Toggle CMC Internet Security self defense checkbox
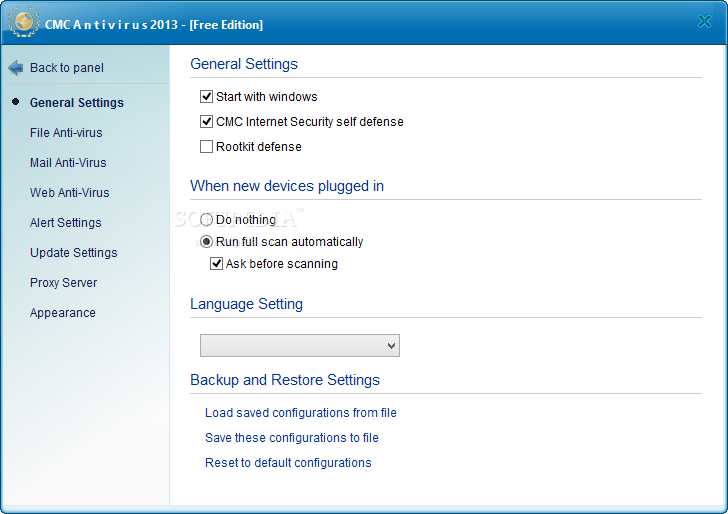Viewport: 728px width, 514px height. [x=206, y=122]
